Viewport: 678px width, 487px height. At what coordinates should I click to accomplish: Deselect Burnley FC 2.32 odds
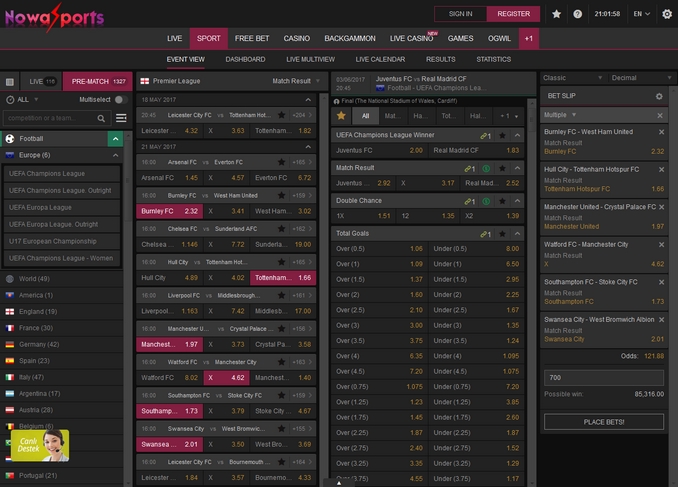169,211
